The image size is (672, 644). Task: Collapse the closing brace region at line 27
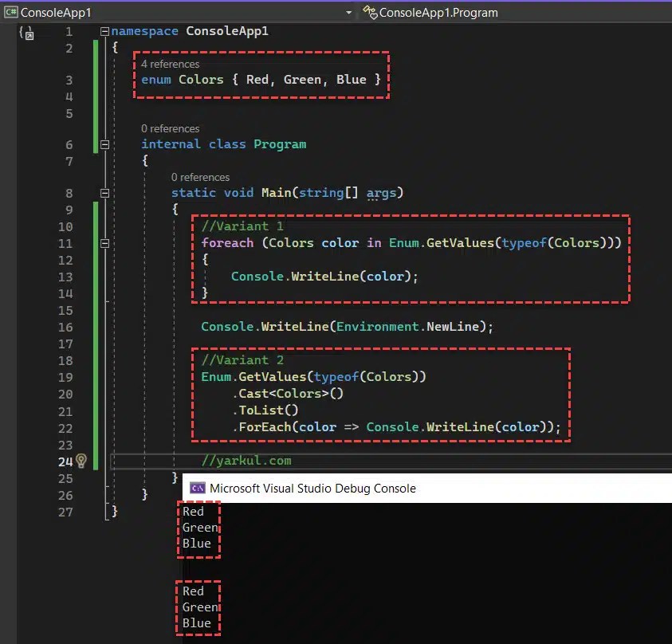[104, 512]
